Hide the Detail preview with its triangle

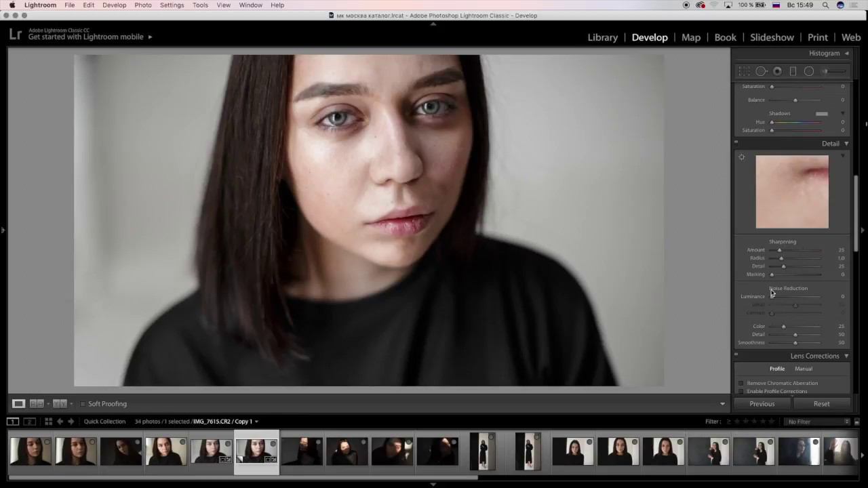(843, 156)
